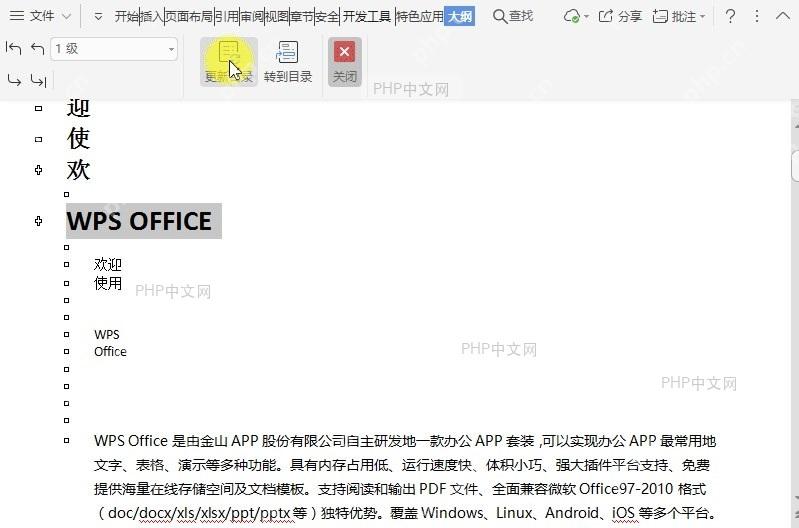
Task: Open the help question mark
Action: [730, 16]
